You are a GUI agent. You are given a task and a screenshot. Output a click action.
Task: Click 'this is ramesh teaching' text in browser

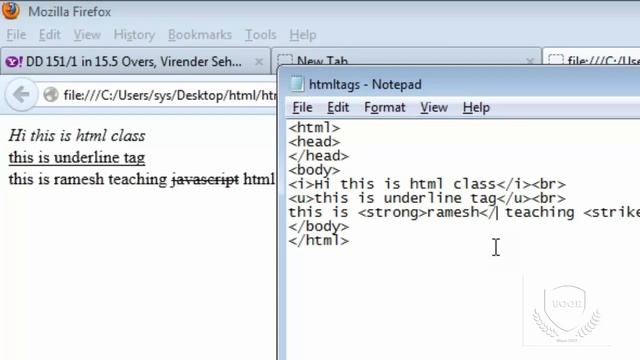point(88,179)
